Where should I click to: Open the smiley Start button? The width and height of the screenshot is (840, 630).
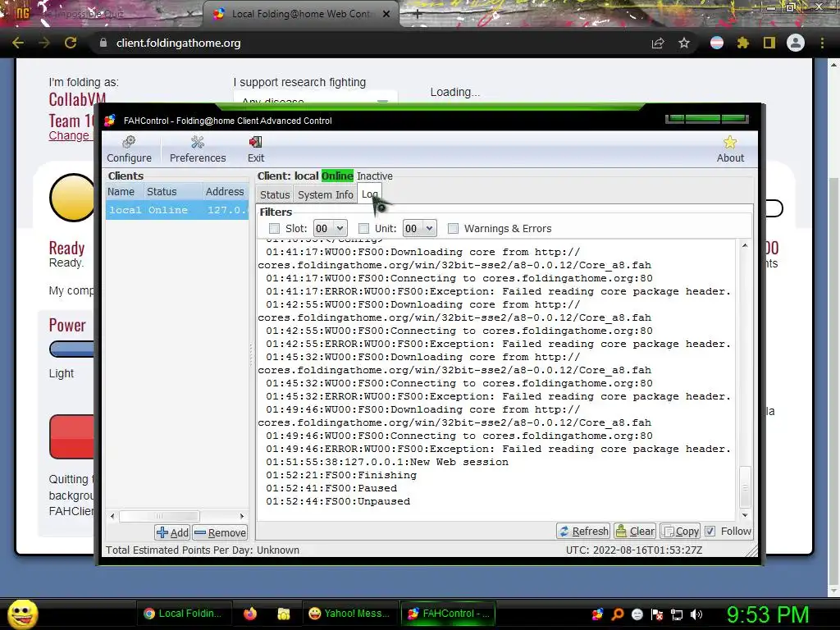click(x=23, y=614)
